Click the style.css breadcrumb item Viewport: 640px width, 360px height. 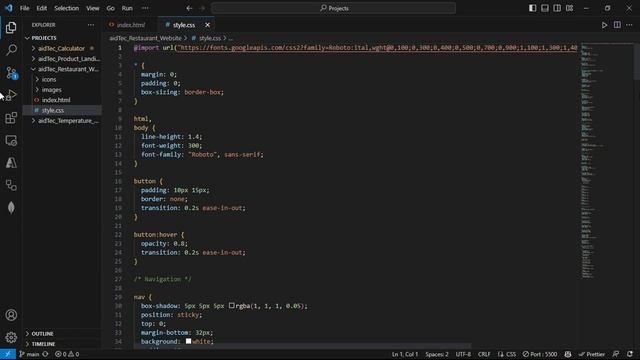pyautogui.click(x=207, y=38)
